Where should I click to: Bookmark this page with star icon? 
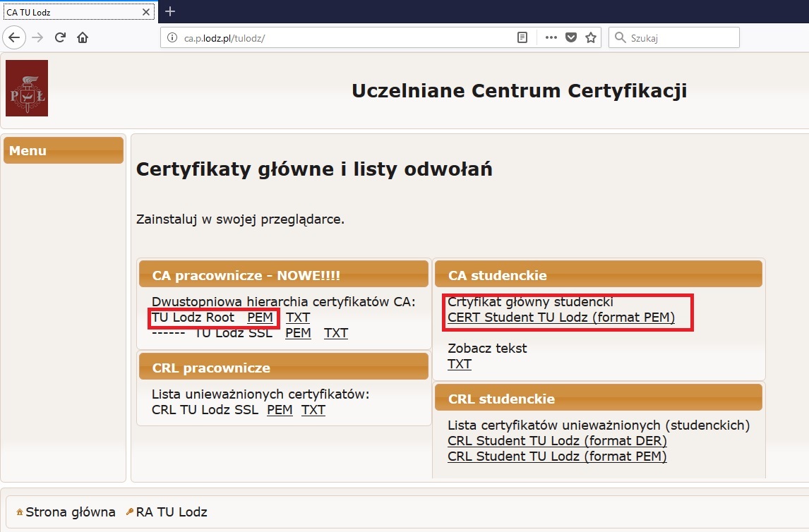point(591,37)
